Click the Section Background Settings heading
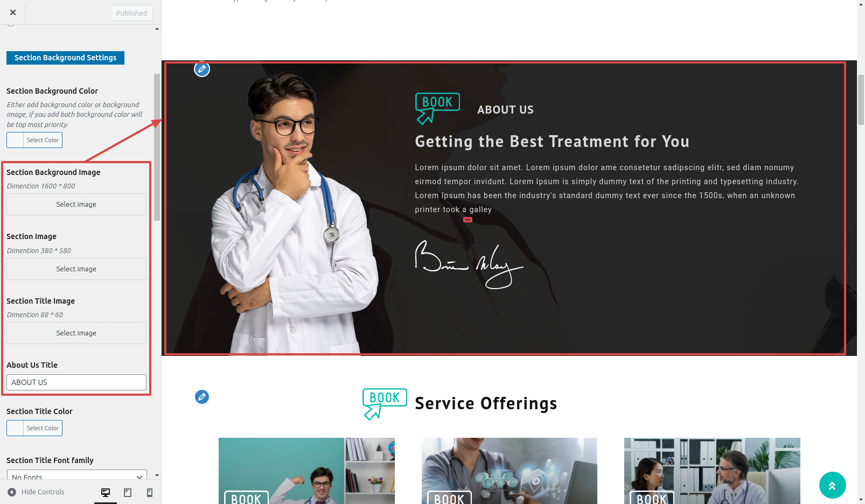 [x=65, y=58]
